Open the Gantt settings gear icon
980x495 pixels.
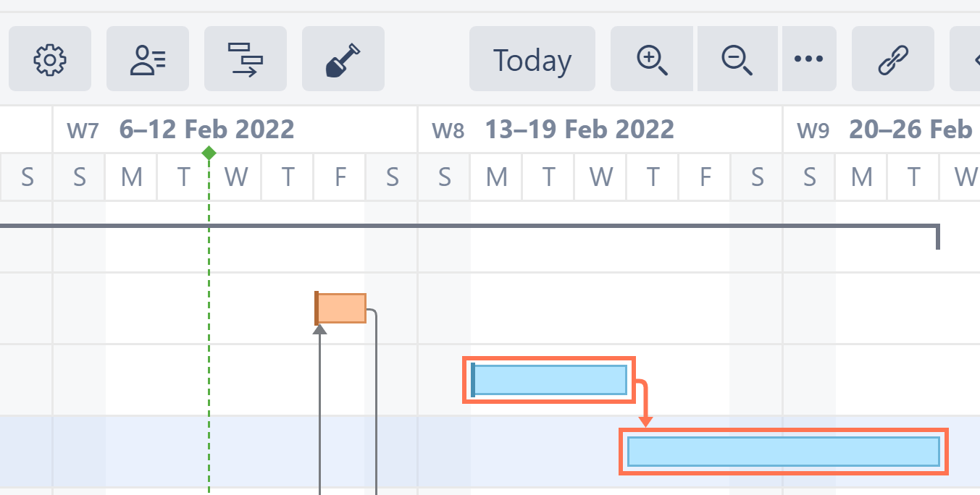coord(50,59)
